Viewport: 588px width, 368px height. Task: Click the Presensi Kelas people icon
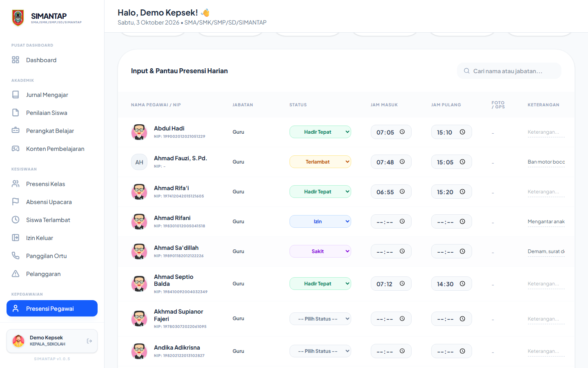[x=16, y=184]
